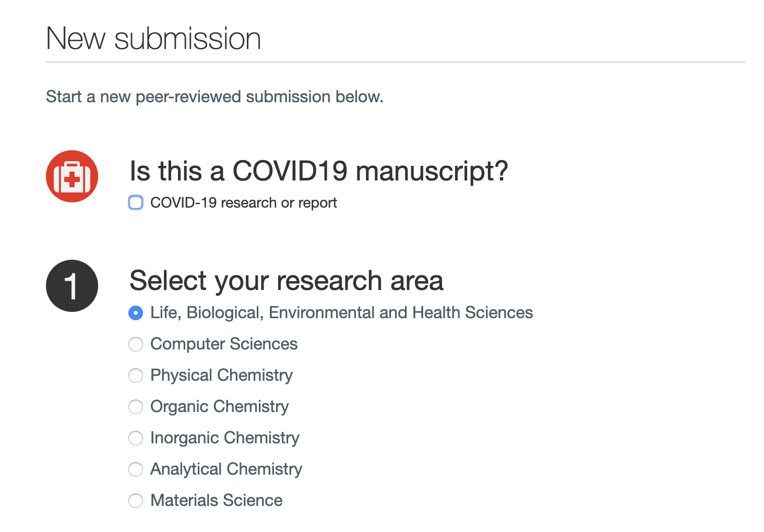Click the 'New submission' page heading
Viewport: 764px width, 532px height.
154,39
